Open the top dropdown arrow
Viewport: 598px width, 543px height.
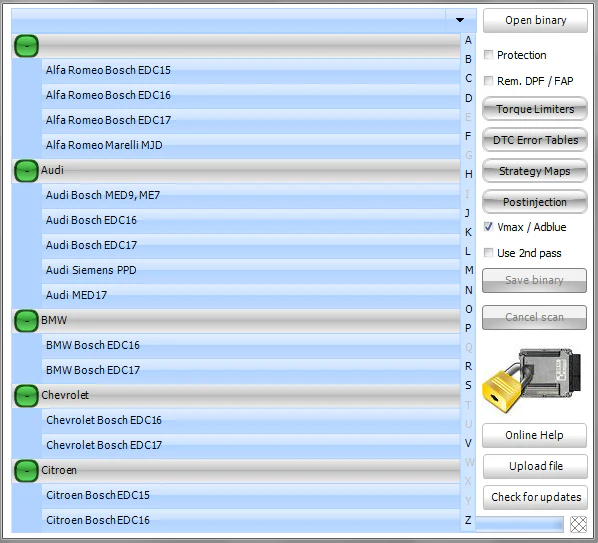tap(460, 20)
